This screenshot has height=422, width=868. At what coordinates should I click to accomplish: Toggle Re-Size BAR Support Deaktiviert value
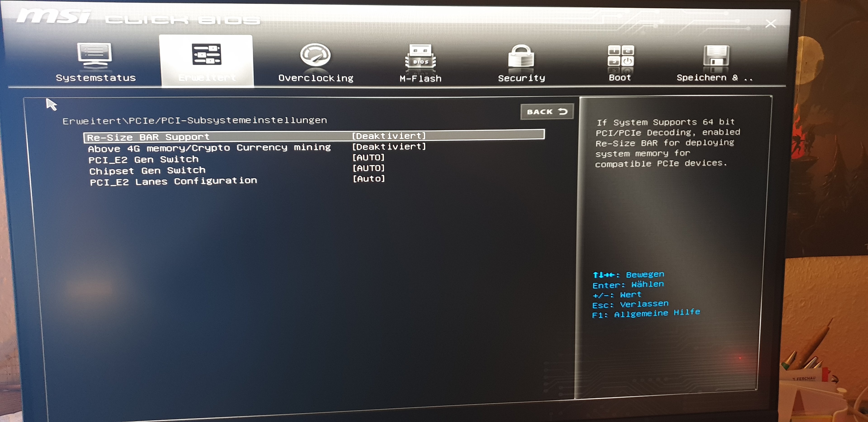pyautogui.click(x=389, y=136)
